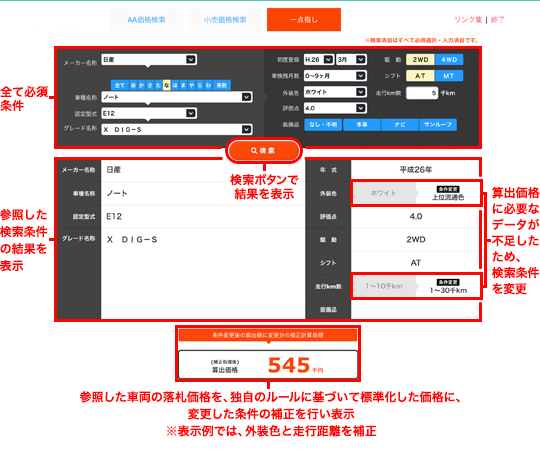Click X DIG-S in the result グレード名称 row
Image resolution: width=540 pixels, height=450 pixels.
pyautogui.click(x=132, y=239)
